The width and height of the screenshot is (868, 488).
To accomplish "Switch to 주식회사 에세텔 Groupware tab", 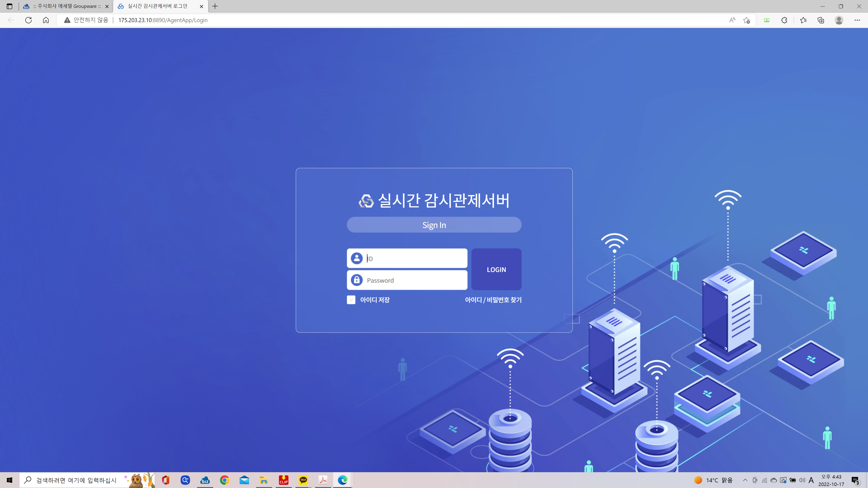I will (66, 6).
